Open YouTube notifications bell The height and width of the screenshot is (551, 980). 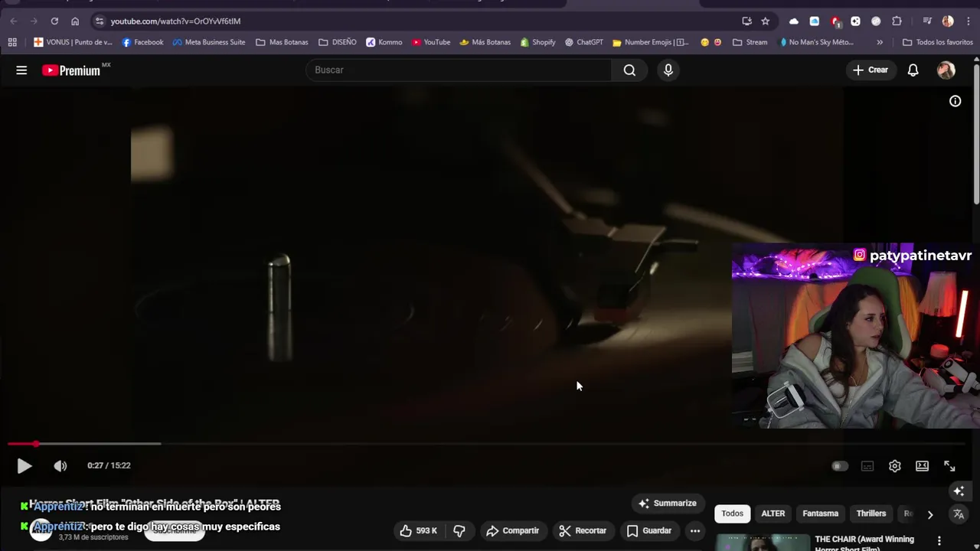click(913, 70)
